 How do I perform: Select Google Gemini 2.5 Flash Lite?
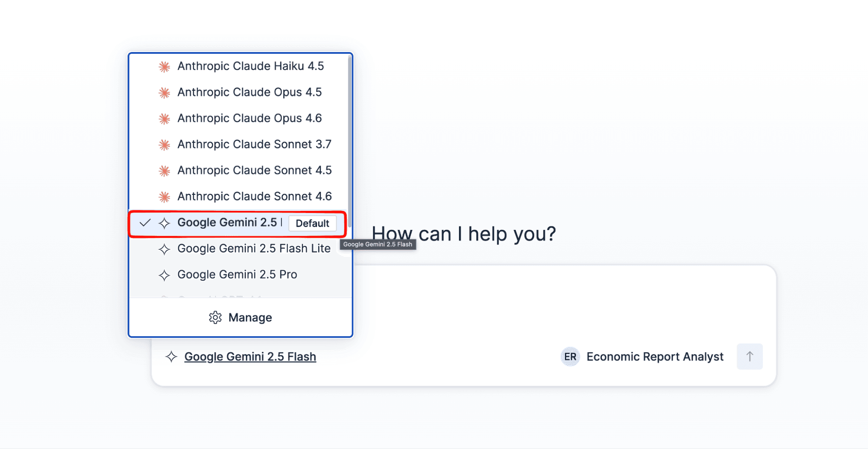[240, 249]
